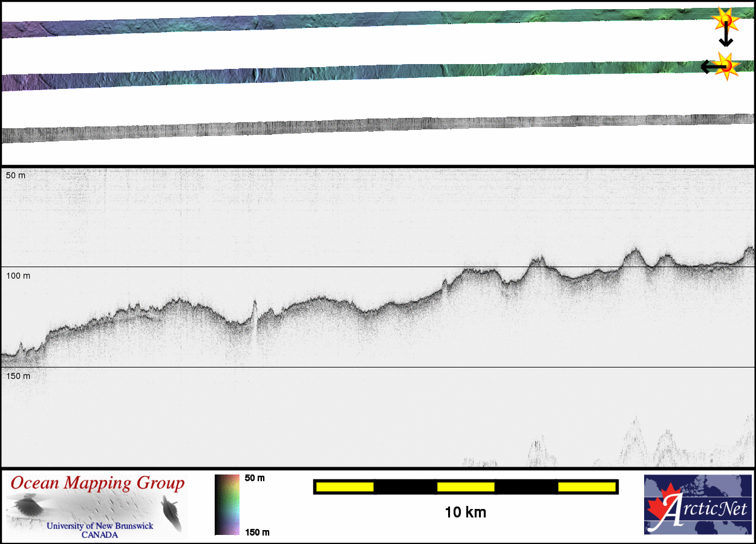Open the Ocean Mapping Group title
Viewport: 756px width, 544px height.
(97, 483)
